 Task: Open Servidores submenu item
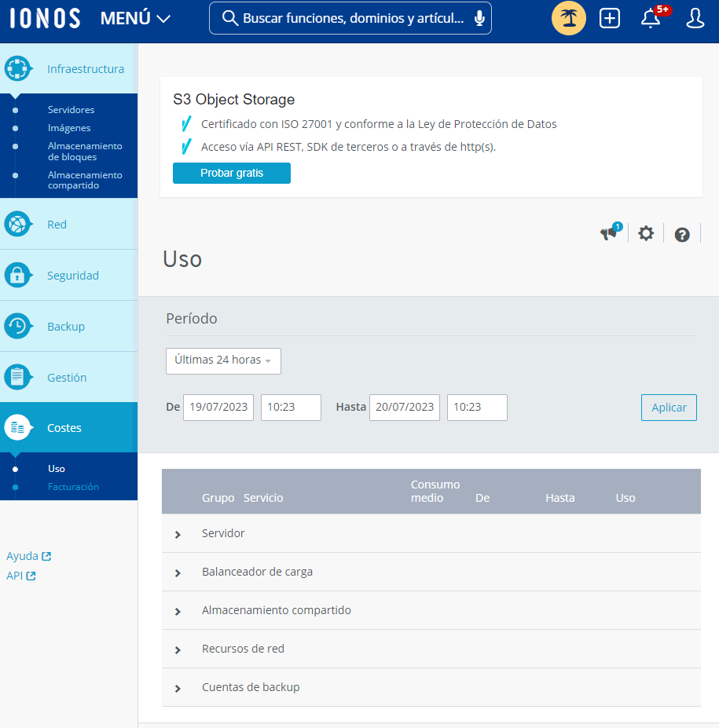(71, 110)
